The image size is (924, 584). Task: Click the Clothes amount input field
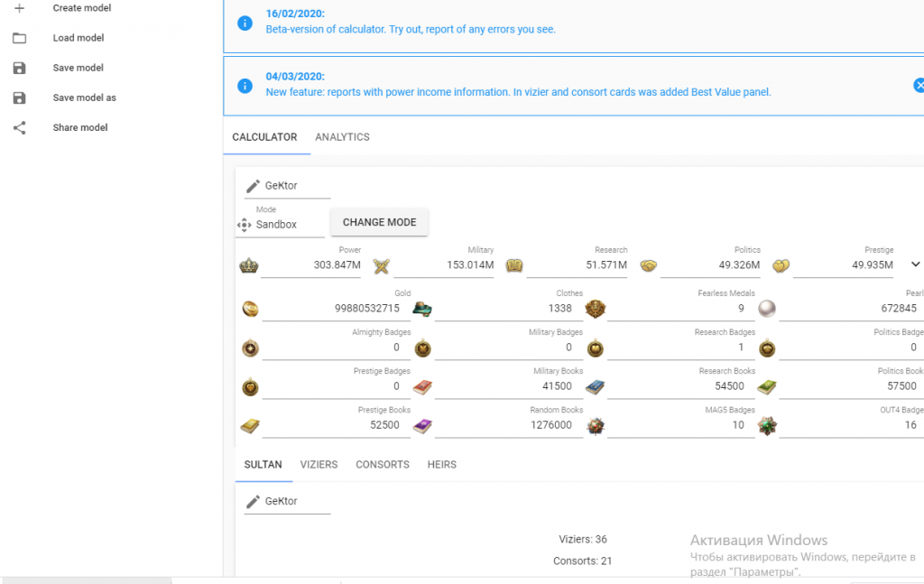click(510, 309)
